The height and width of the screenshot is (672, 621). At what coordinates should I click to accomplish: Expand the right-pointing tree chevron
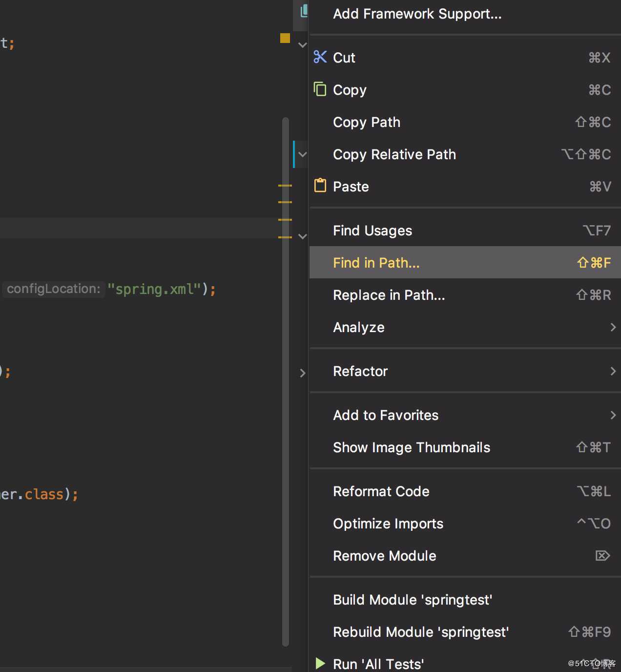tap(302, 373)
